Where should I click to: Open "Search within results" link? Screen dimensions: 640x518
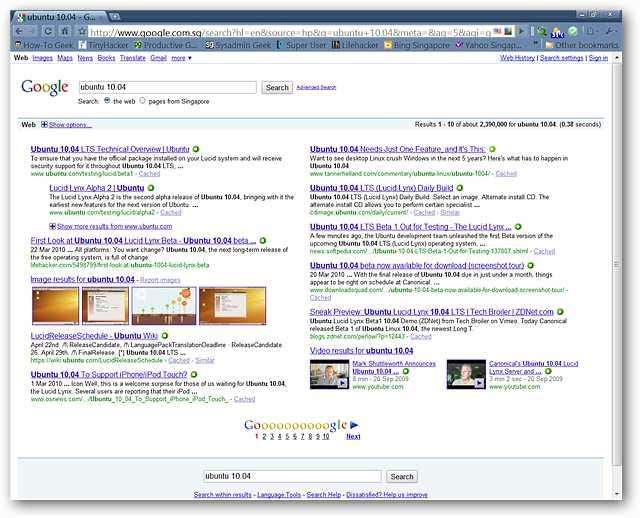point(222,494)
